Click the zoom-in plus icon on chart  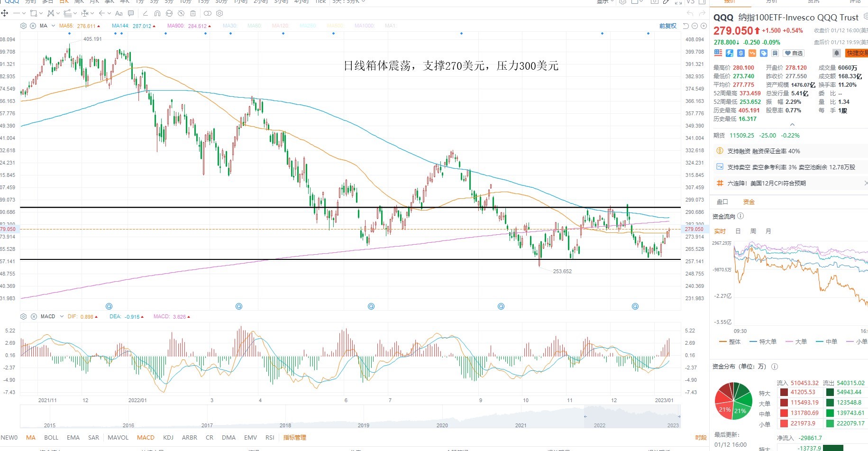pyautogui.click(x=704, y=26)
